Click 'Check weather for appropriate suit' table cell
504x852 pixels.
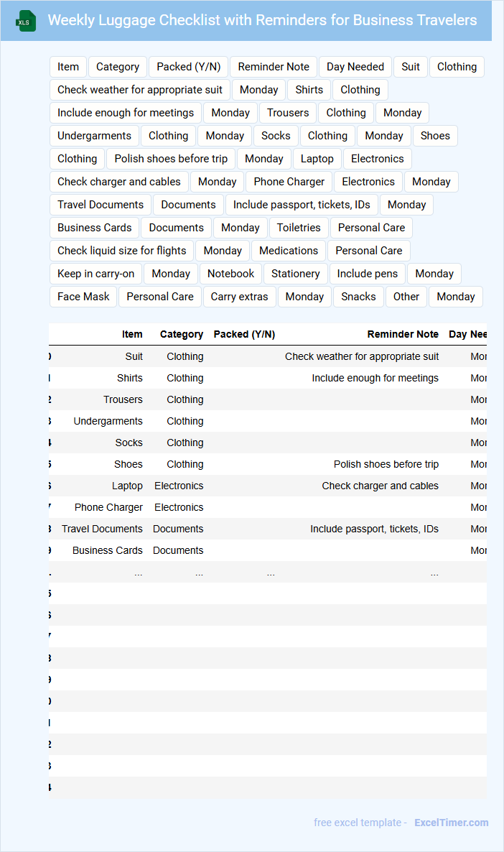(x=362, y=356)
